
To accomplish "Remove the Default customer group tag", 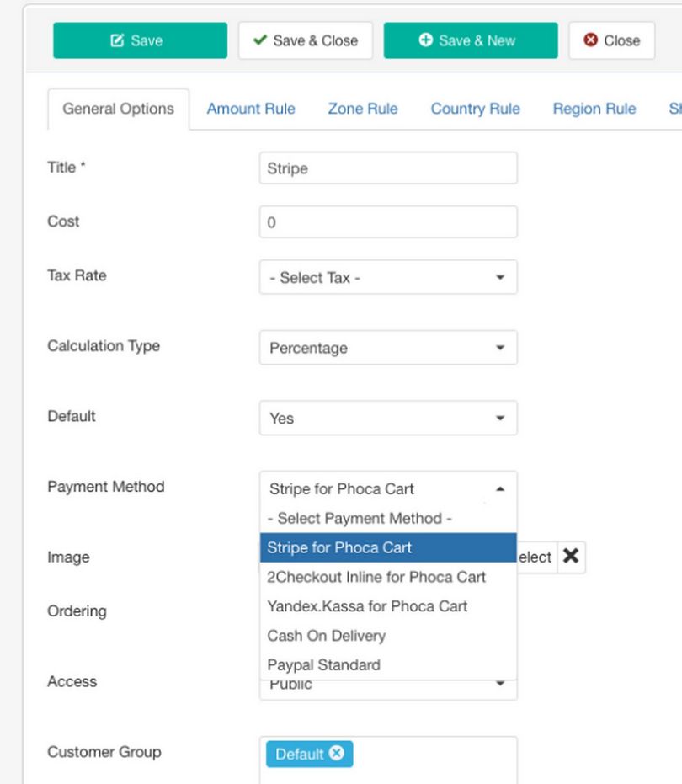I will point(337,754).
